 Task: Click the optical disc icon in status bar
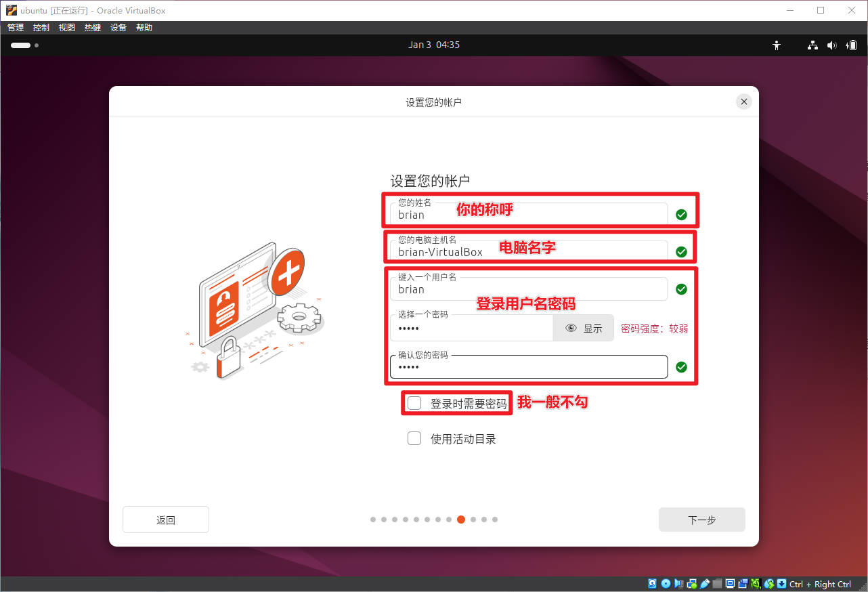coord(666,584)
